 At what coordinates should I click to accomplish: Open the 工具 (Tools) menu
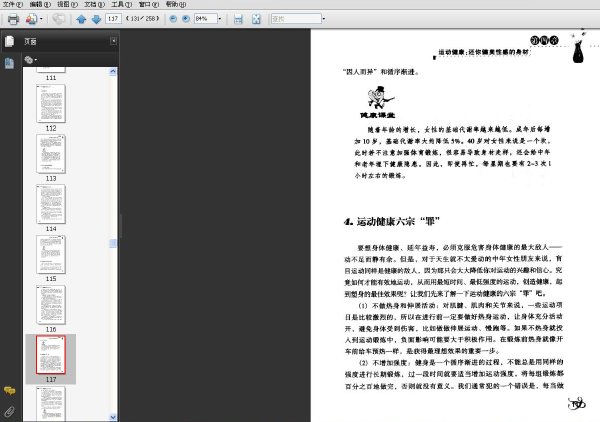tap(121, 5)
